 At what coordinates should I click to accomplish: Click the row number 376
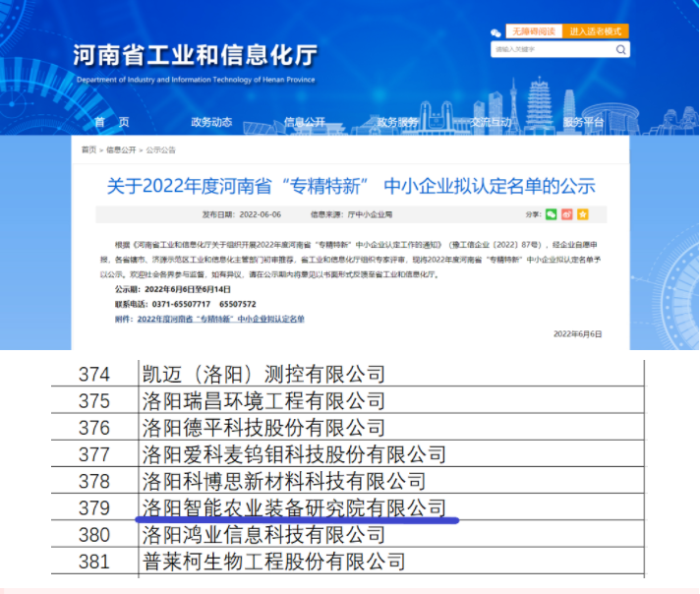click(x=94, y=428)
